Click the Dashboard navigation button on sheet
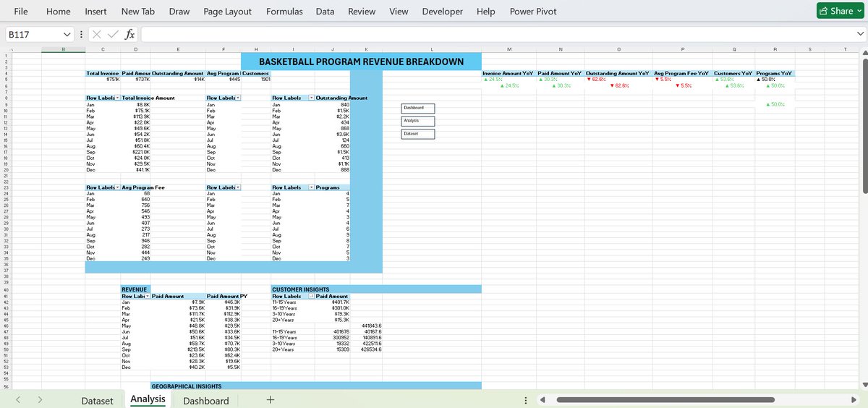Image resolution: width=868 pixels, height=408 pixels. click(420, 108)
